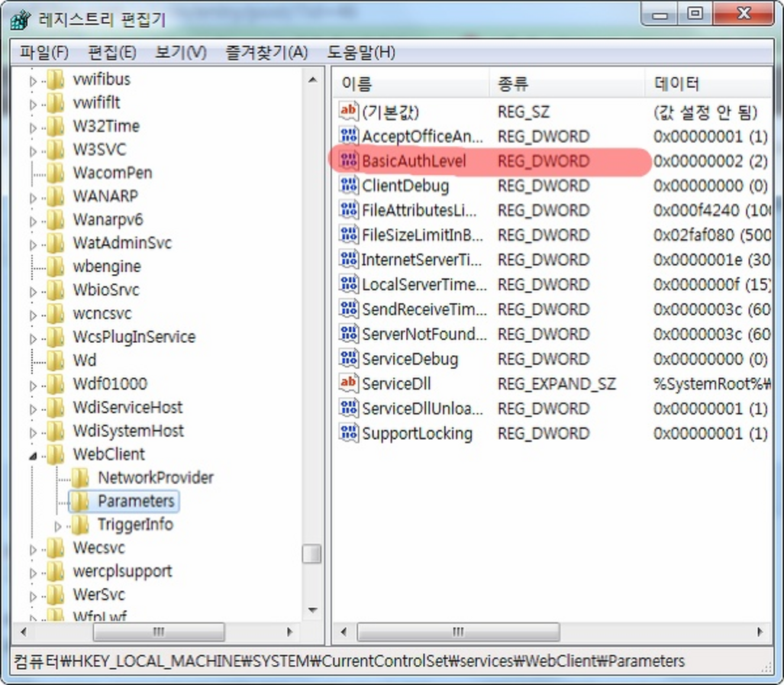Collapse the WebClient tree node
The height and width of the screenshot is (685, 784).
(x=33, y=455)
